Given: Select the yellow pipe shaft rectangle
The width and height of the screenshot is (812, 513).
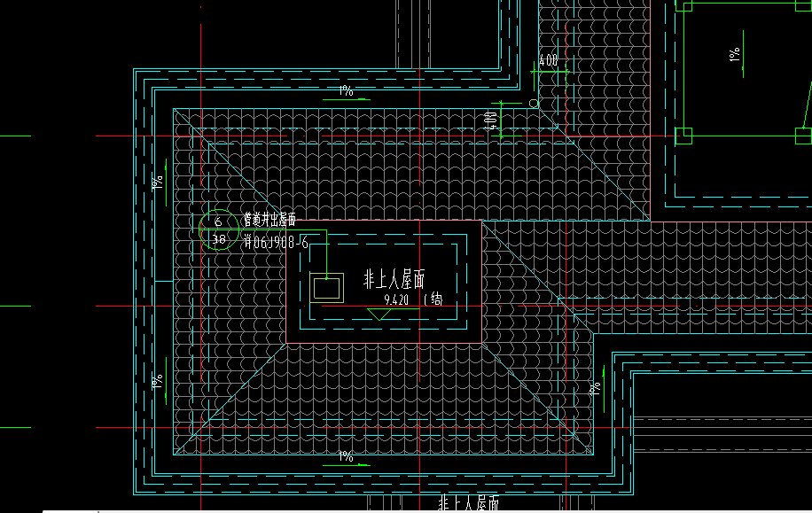Looking at the screenshot, I should (327, 288).
